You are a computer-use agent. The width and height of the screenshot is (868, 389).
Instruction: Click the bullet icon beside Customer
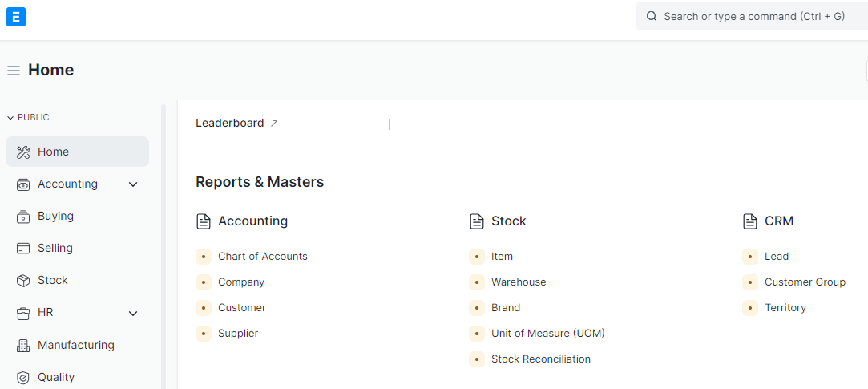click(204, 307)
